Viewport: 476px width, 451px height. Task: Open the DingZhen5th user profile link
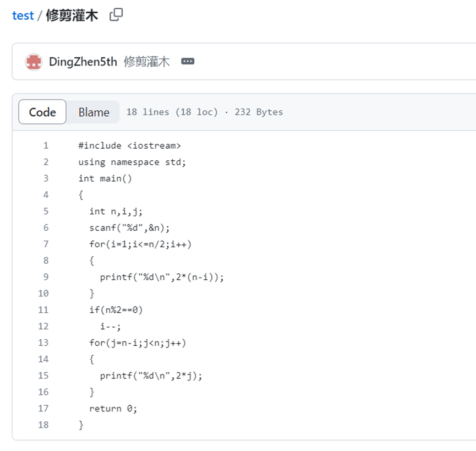83,62
